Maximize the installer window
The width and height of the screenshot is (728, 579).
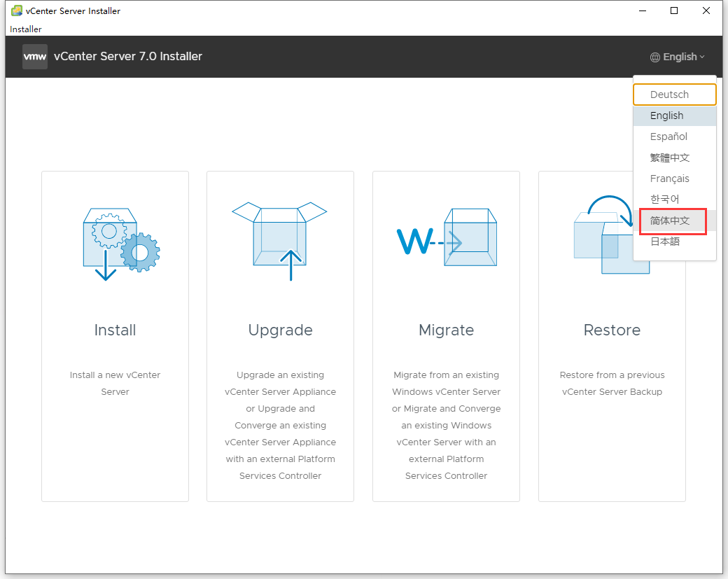674,11
